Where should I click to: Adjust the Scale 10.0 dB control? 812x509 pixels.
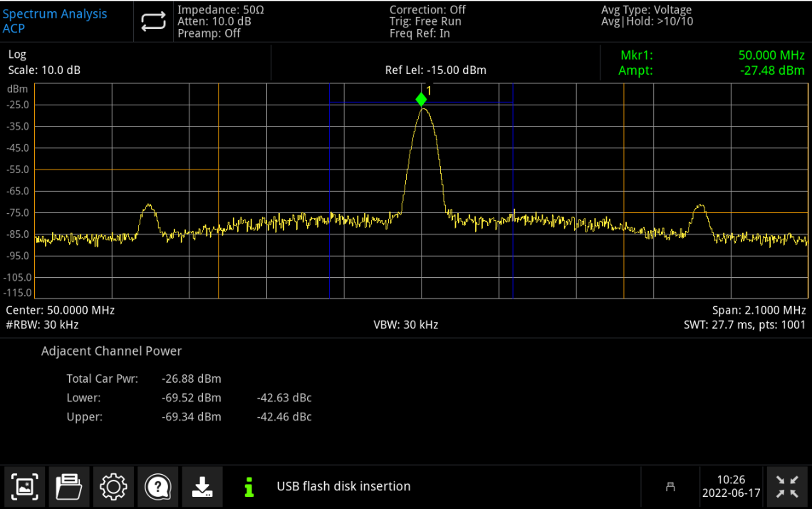pos(44,70)
